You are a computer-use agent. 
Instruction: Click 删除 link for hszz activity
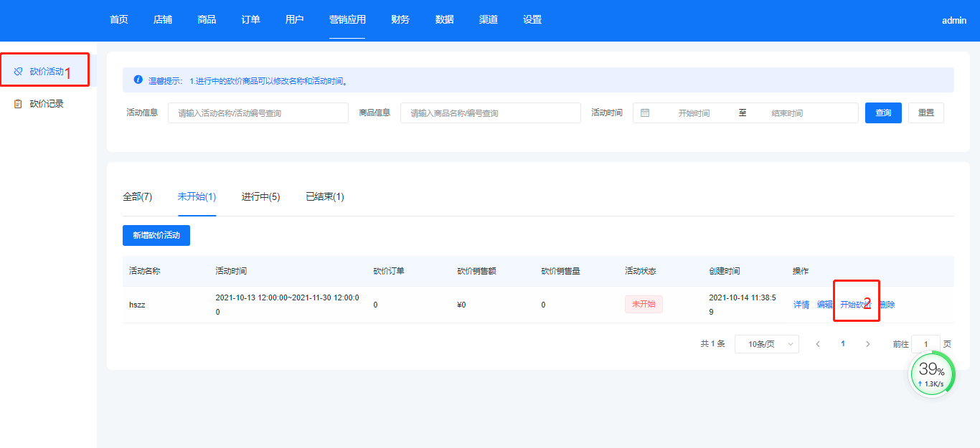click(888, 305)
